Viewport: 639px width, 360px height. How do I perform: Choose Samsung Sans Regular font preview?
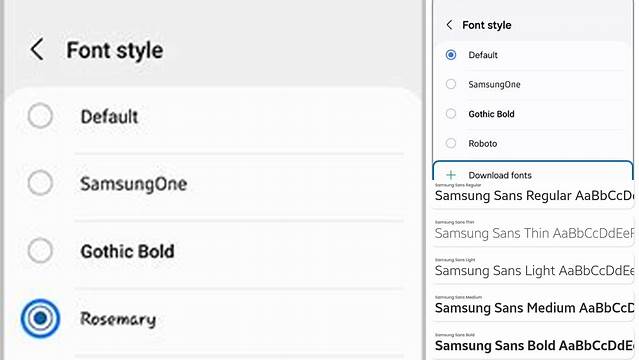tap(533, 194)
